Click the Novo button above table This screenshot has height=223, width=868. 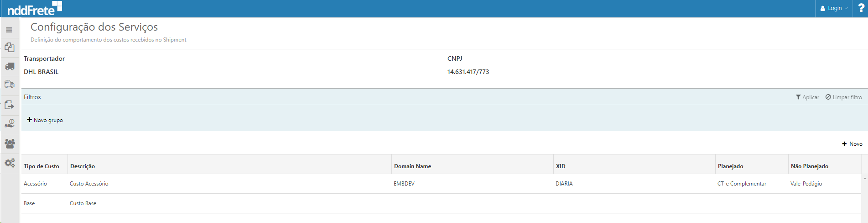pyautogui.click(x=852, y=144)
